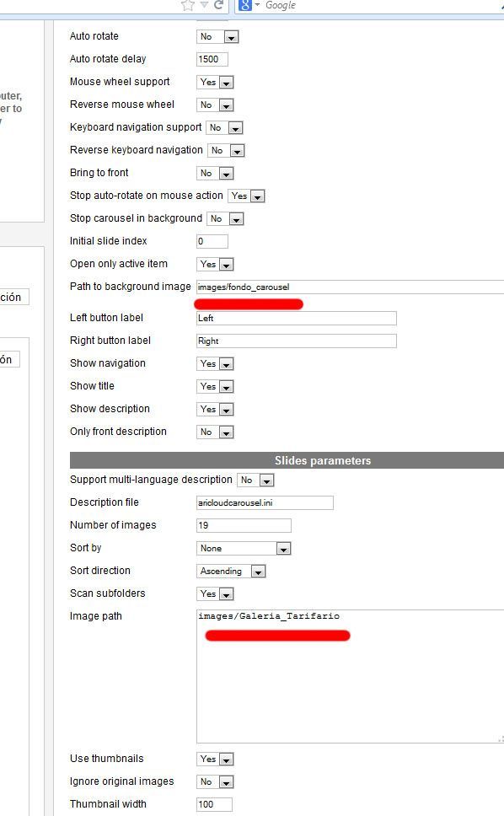The width and height of the screenshot is (504, 816).
Task: Click the Description file input field
Action: (265, 502)
